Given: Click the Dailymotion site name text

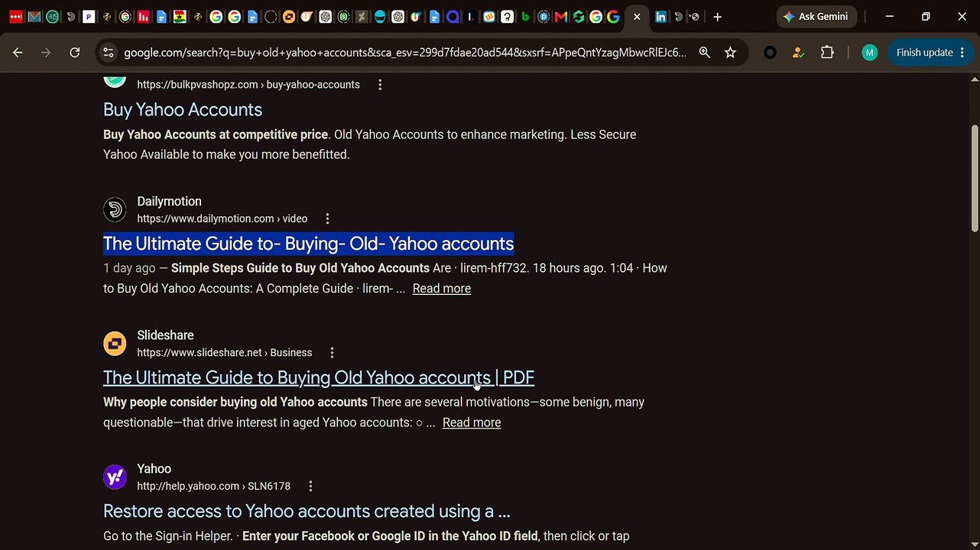Looking at the screenshot, I should pyautogui.click(x=169, y=202).
